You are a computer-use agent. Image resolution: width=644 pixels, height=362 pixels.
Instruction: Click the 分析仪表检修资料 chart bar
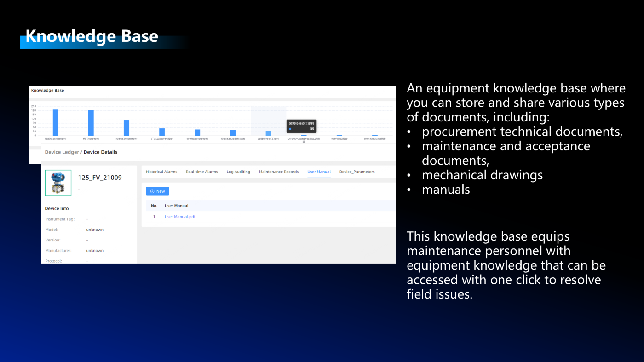(x=197, y=133)
